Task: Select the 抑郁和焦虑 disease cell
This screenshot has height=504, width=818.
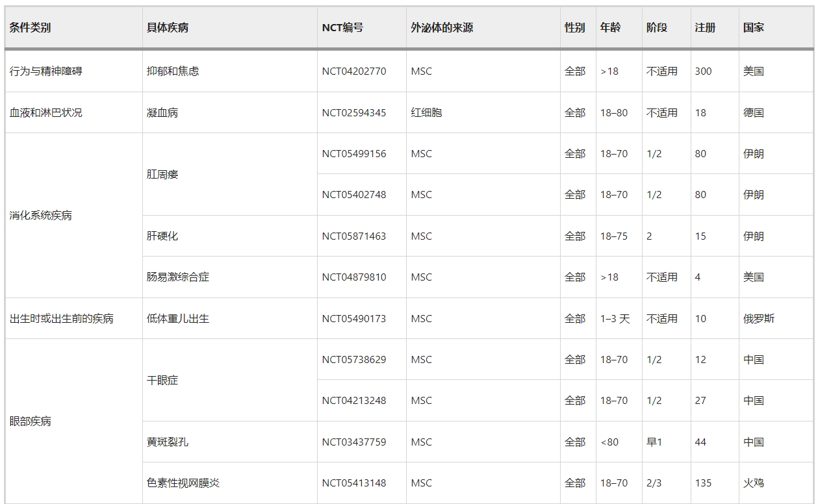Action: tap(173, 71)
